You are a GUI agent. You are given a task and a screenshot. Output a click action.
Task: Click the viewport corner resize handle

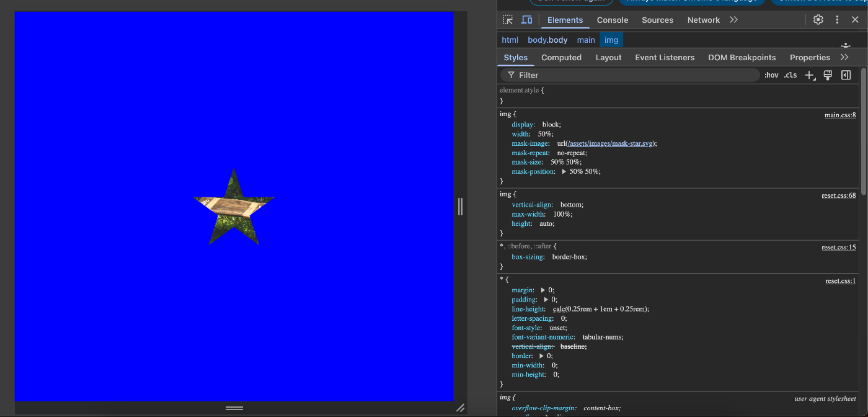tap(460, 408)
